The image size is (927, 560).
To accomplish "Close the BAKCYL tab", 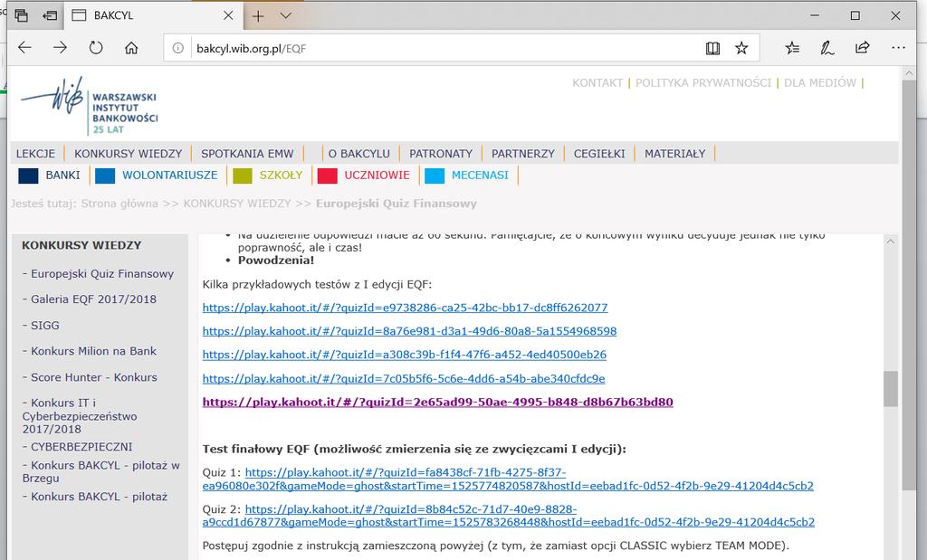I will [228, 16].
